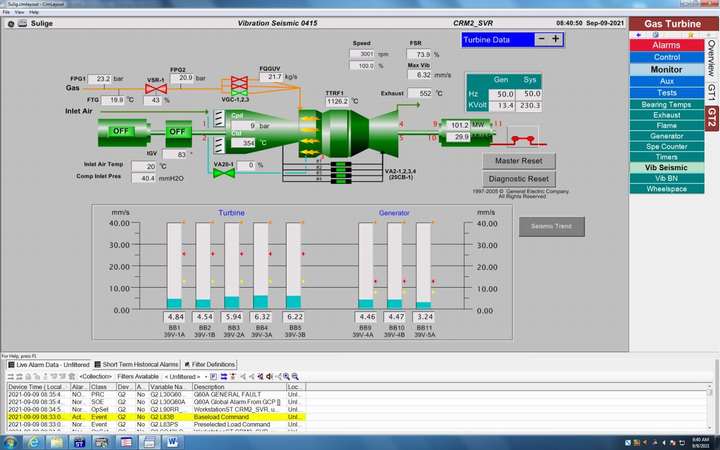Viewport: 720px width, 450px height.
Task: Open the File menu
Action: tap(6, 12)
